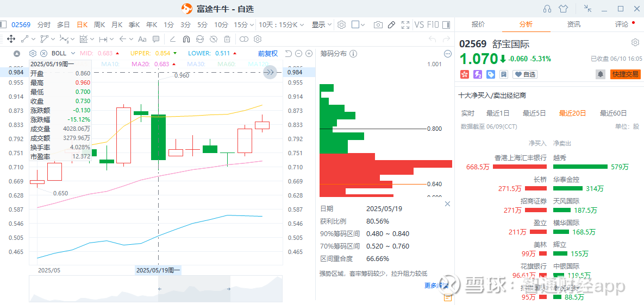The image size is (644, 305).
Task: Click the chart mini navigator range slider
Action: (x=194, y=289)
